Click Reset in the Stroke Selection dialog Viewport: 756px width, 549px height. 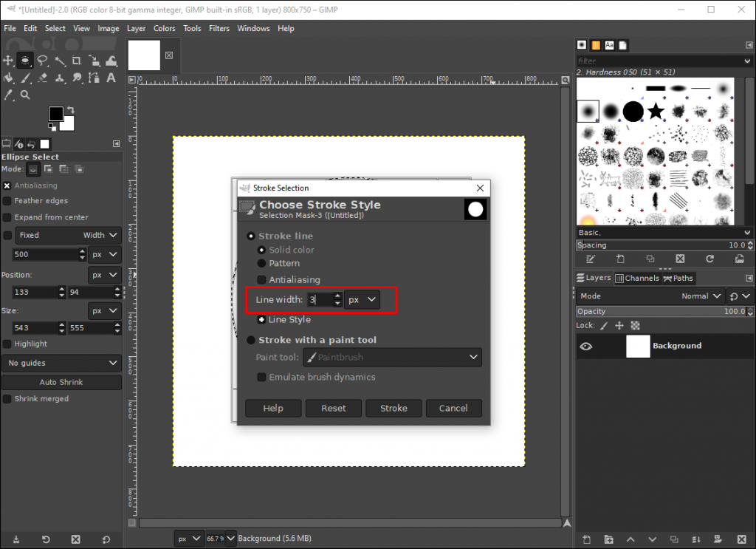[x=333, y=408]
